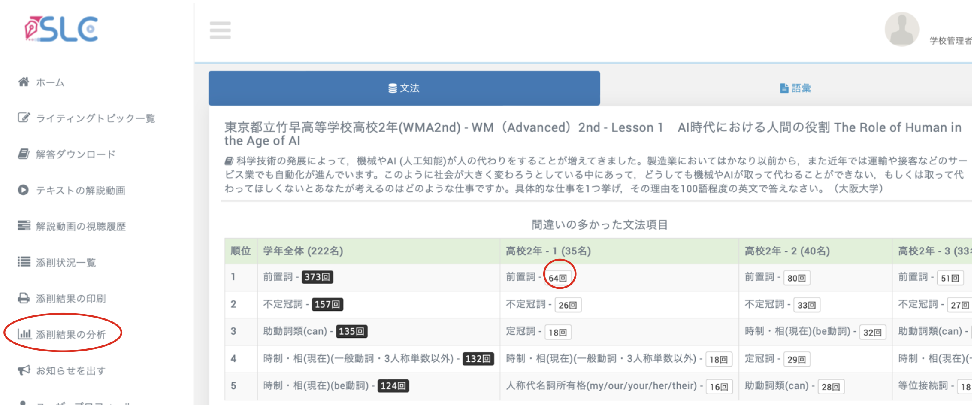Click the circled 64回 badge

click(558, 278)
